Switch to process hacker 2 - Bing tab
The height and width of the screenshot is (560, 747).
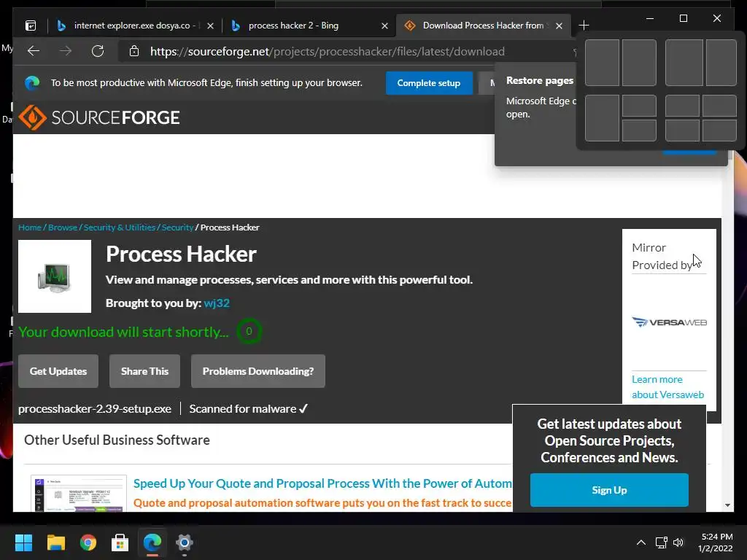(x=309, y=26)
